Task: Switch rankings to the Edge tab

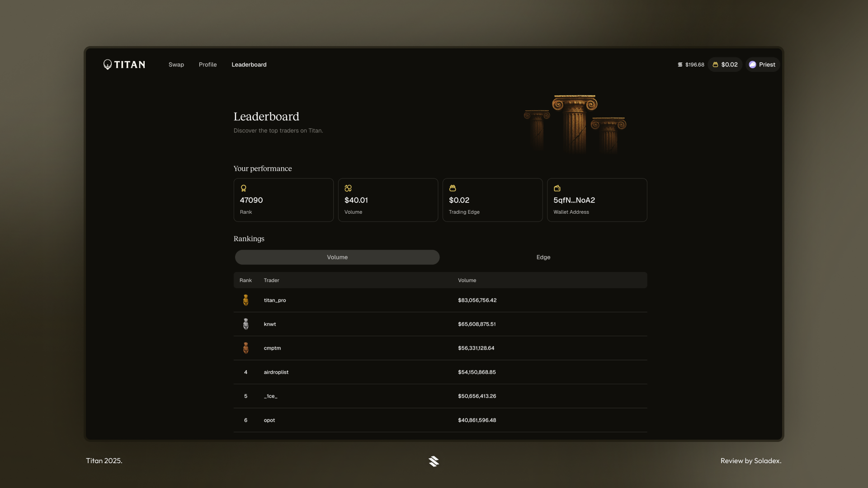Action: click(x=543, y=257)
